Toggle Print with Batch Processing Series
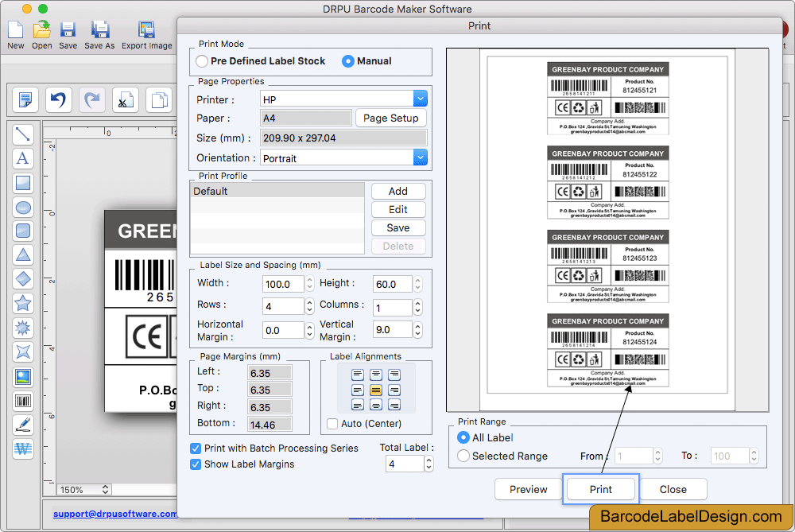The height and width of the screenshot is (532, 795). pyautogui.click(x=196, y=449)
